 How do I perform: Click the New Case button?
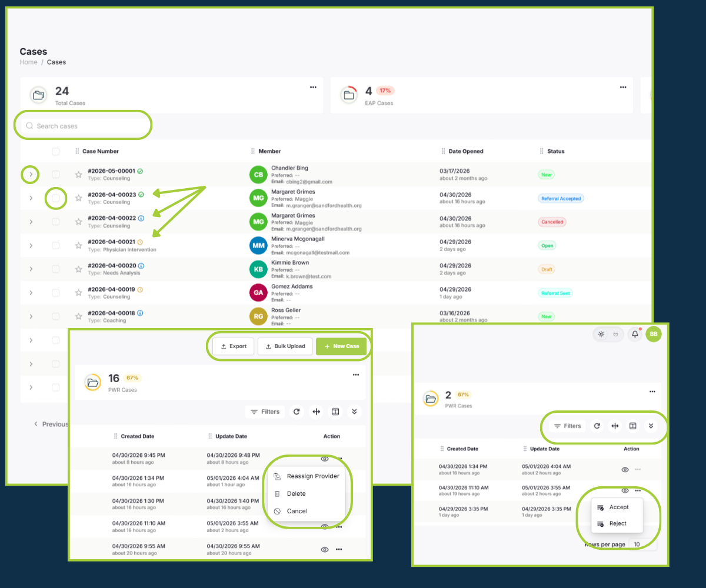click(x=341, y=346)
